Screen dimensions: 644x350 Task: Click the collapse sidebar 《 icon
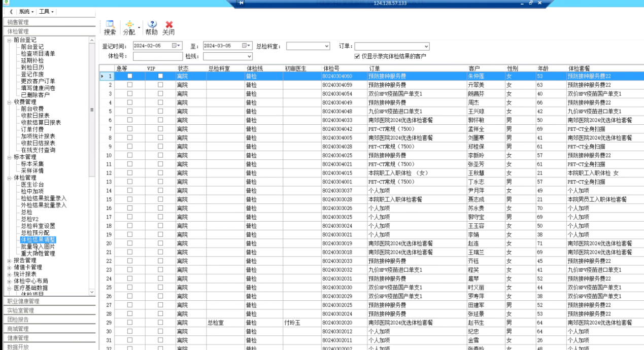tap(11, 11)
